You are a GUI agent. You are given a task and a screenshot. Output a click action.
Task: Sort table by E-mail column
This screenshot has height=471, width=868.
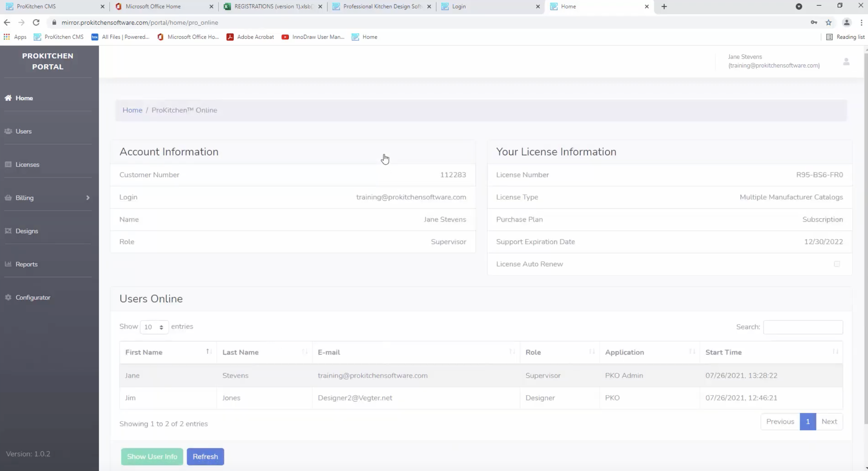tap(416, 352)
